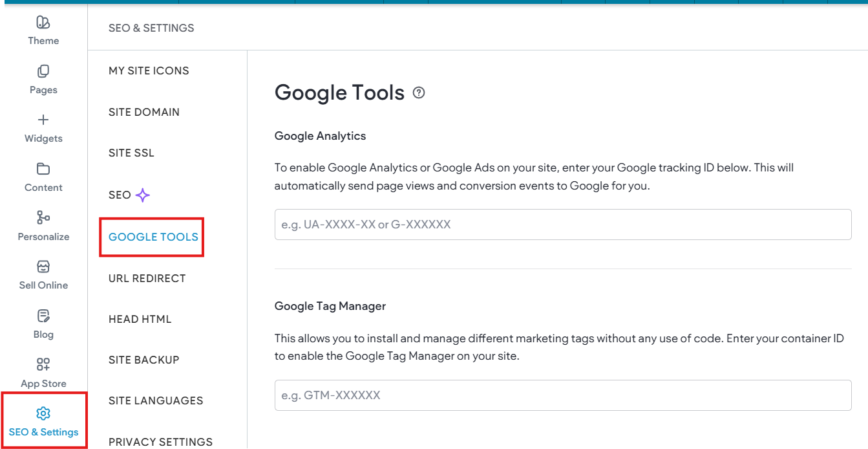Click the Google Analytics tracking ID field
Viewport: 868px width, 449px height.
563,224
